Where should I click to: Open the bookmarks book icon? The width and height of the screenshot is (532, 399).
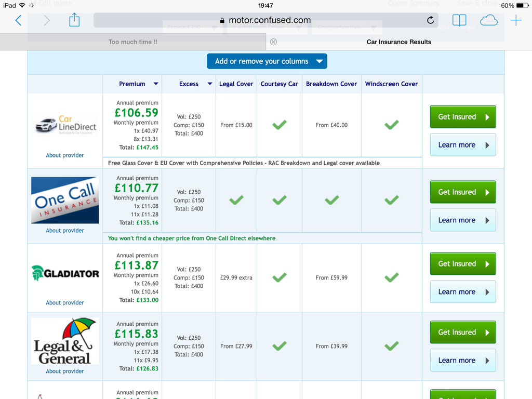[459, 20]
